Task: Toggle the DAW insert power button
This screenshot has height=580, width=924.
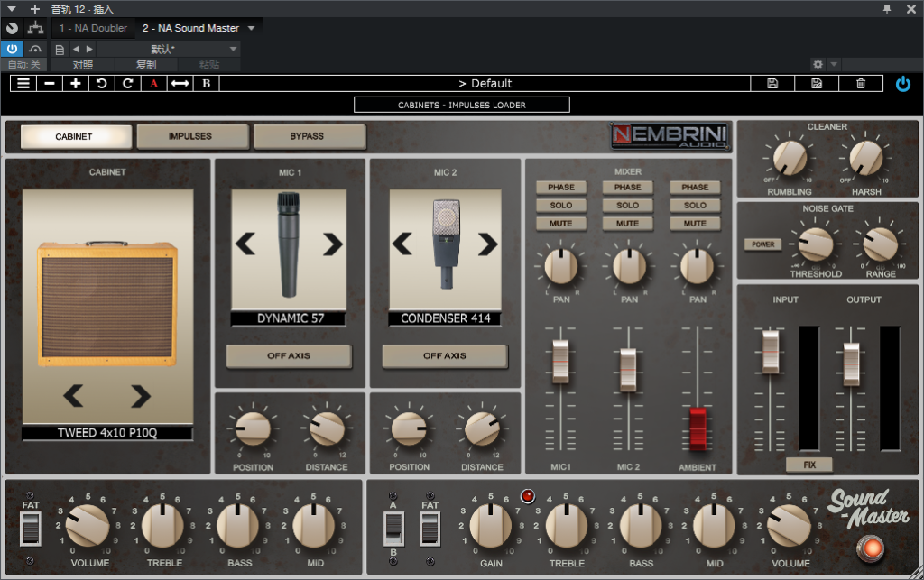Action: [x=12, y=49]
